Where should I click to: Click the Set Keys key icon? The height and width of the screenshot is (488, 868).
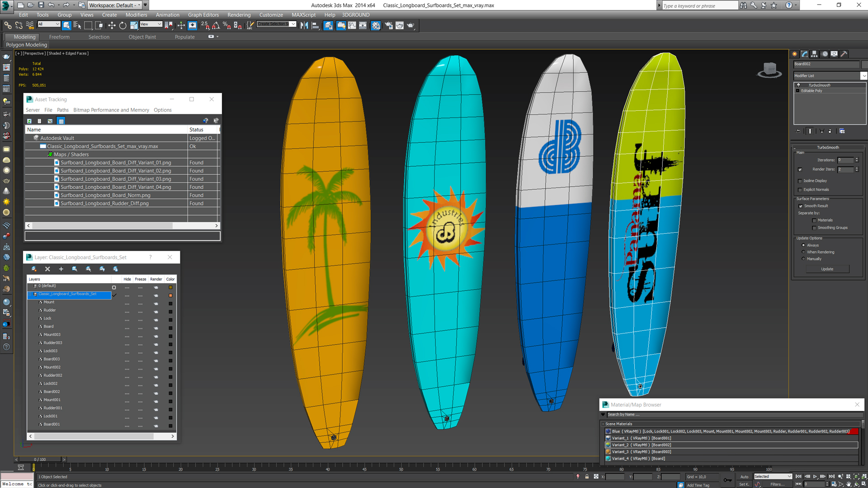pos(727,480)
